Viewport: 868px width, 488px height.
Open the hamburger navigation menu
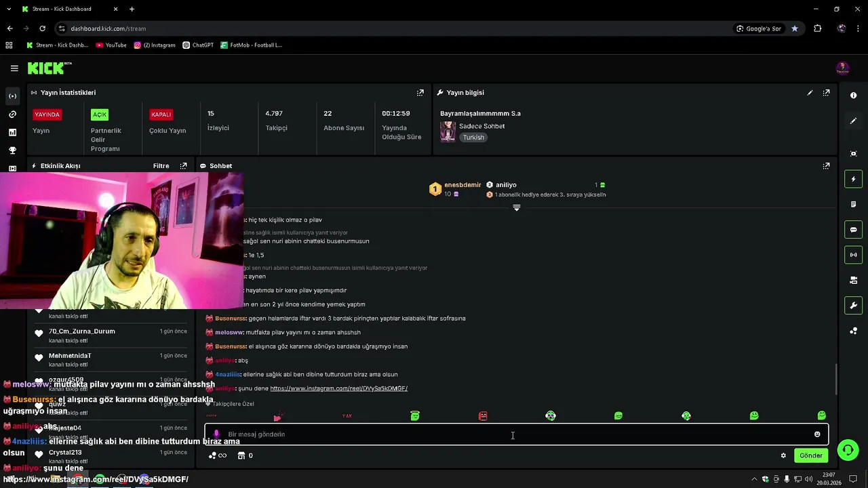14,68
